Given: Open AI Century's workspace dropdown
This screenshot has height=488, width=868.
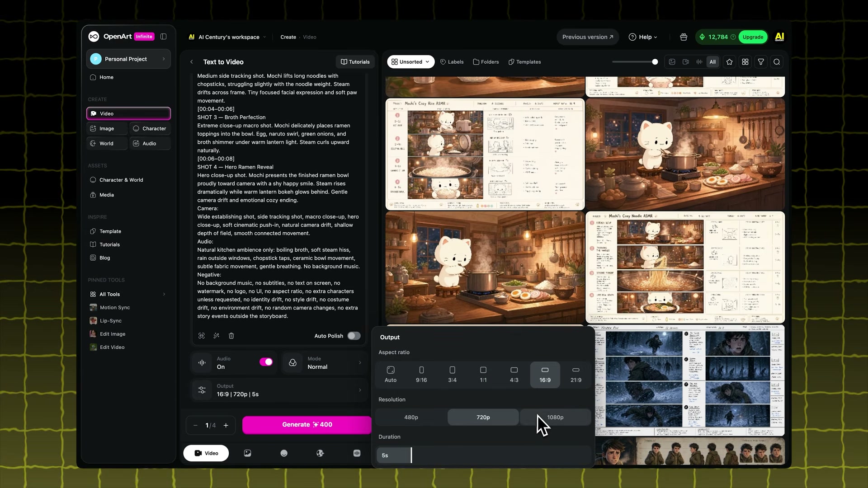Looking at the screenshot, I should coord(228,37).
